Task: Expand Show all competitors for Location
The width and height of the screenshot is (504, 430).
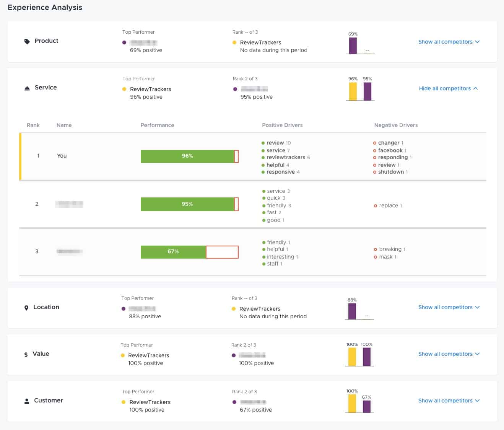Action: 449,307
